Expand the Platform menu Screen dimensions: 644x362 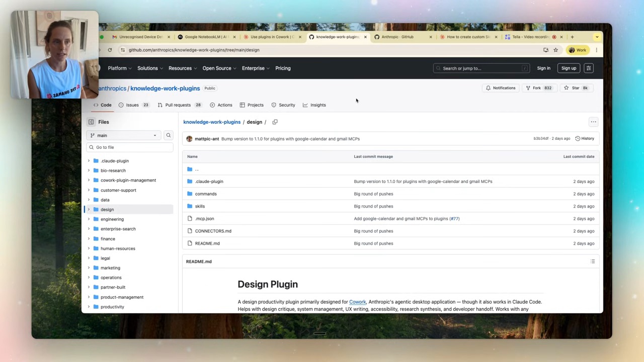pyautogui.click(x=120, y=68)
